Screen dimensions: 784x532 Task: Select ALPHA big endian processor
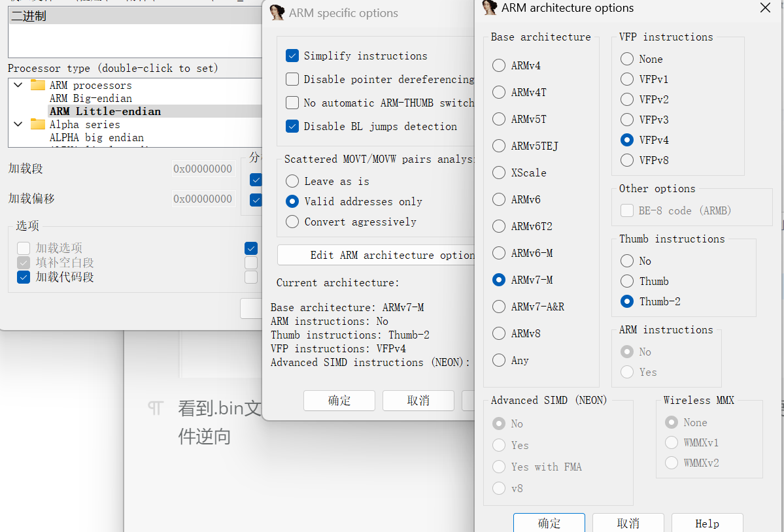coord(96,138)
